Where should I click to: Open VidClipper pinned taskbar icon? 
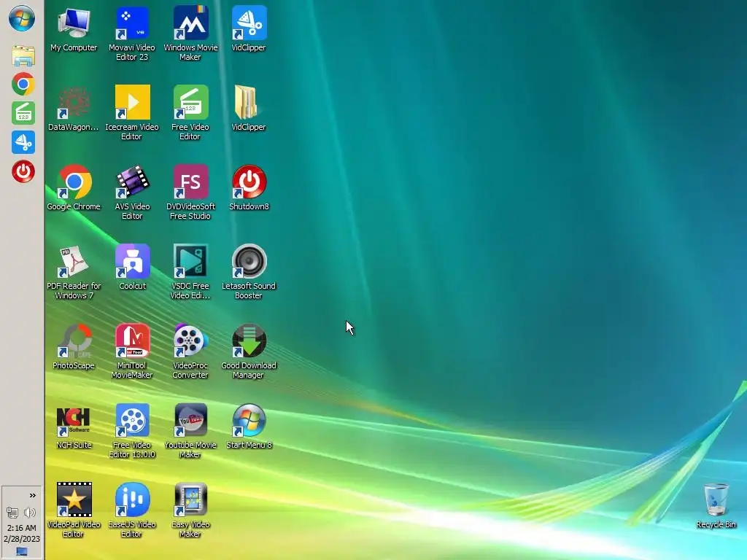(x=23, y=142)
